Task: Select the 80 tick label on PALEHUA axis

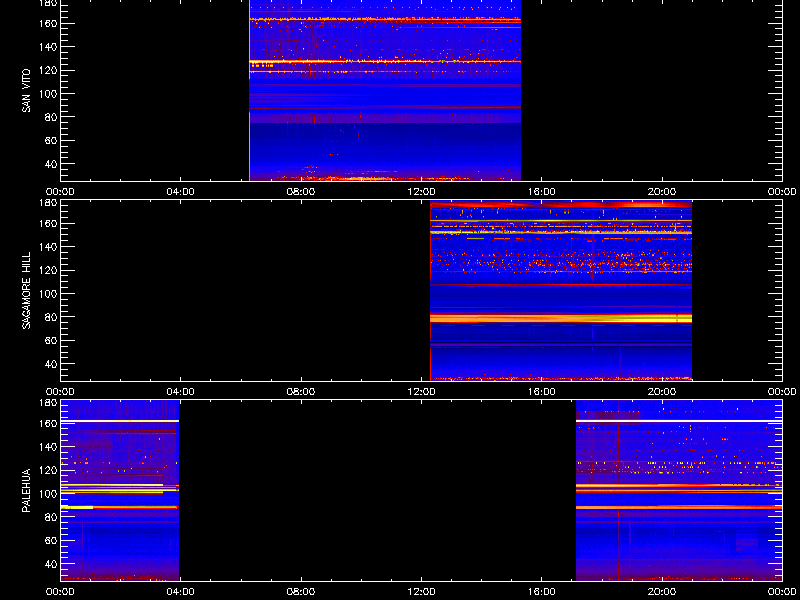Action: pos(51,517)
